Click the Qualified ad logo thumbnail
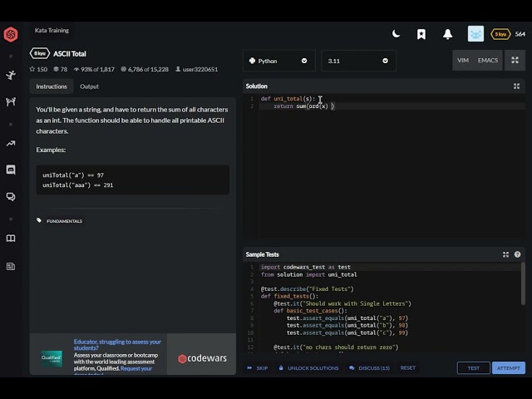 coord(52,358)
